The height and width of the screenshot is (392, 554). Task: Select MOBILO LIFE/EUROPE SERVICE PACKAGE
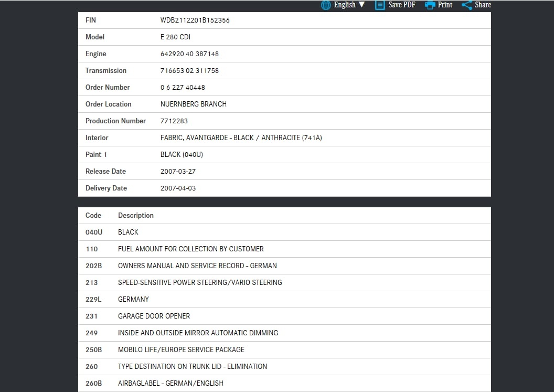[181, 349]
